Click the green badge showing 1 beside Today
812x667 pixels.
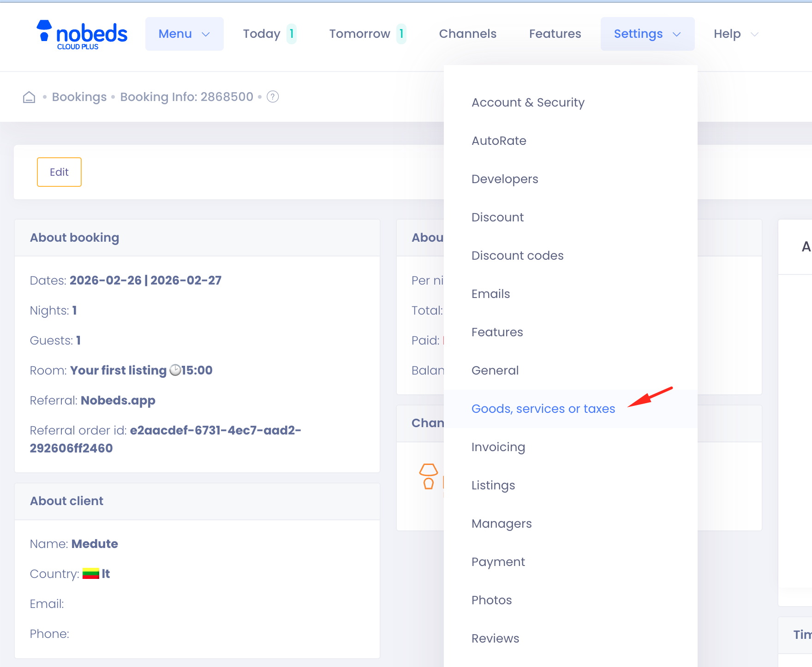pos(291,33)
